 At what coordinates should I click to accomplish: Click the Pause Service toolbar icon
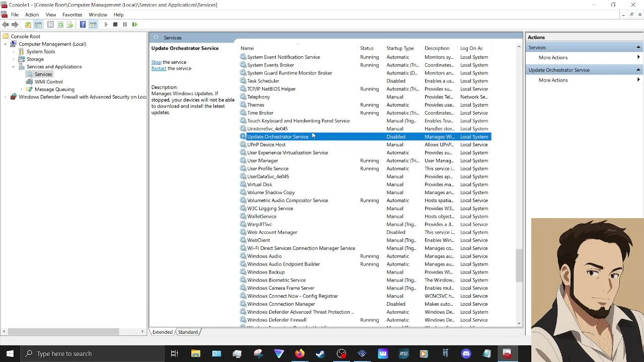pyautogui.click(x=125, y=25)
